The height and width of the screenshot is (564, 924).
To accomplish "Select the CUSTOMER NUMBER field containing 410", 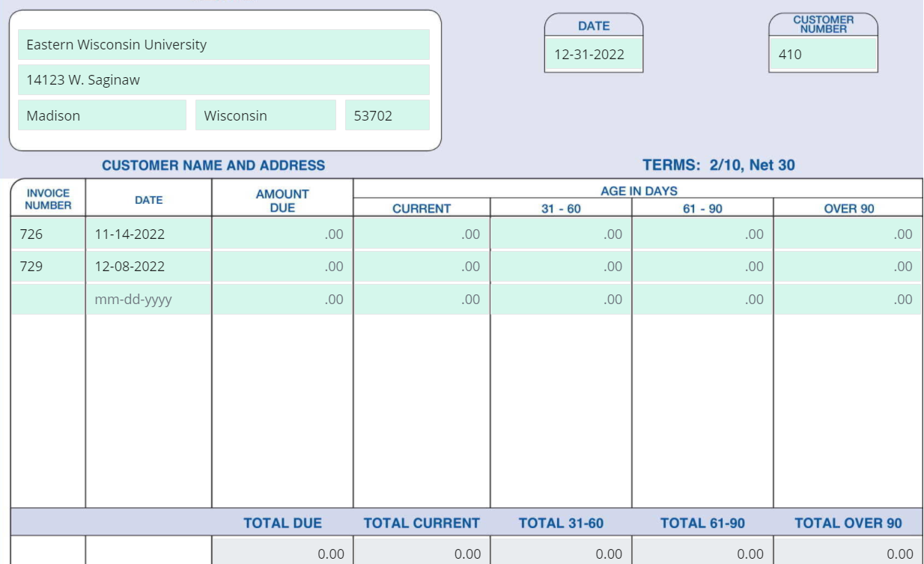I will point(821,53).
